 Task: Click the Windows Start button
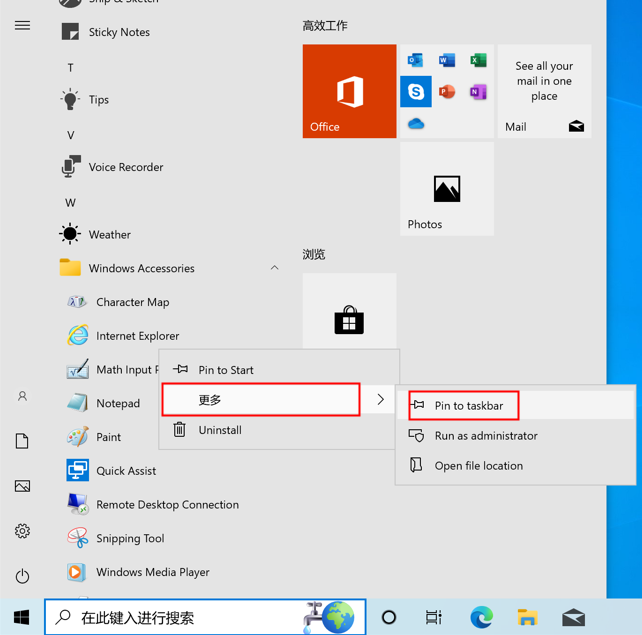[x=22, y=617]
